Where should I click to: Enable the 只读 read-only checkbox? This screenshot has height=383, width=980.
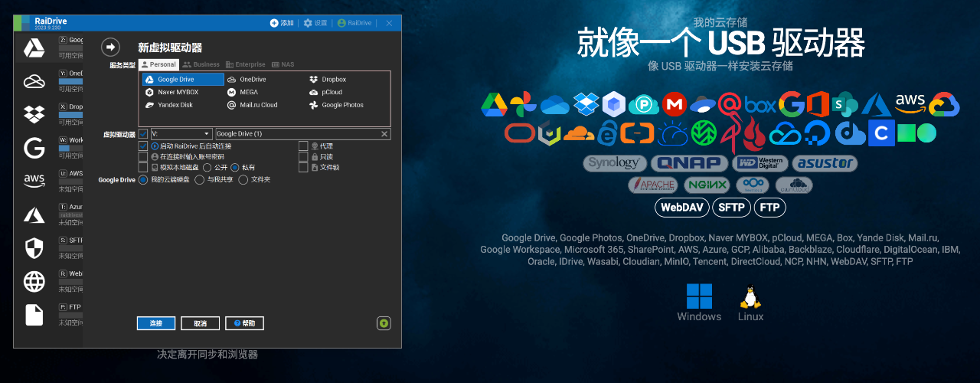[x=303, y=156]
